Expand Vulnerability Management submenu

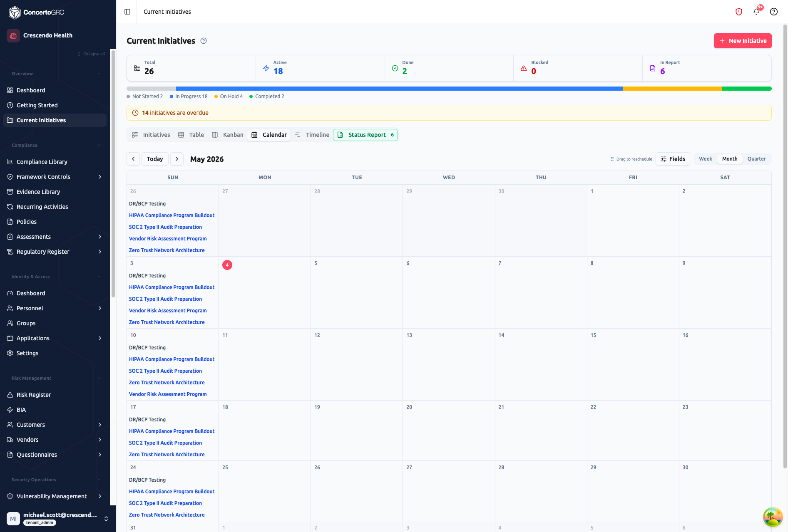(x=100, y=496)
